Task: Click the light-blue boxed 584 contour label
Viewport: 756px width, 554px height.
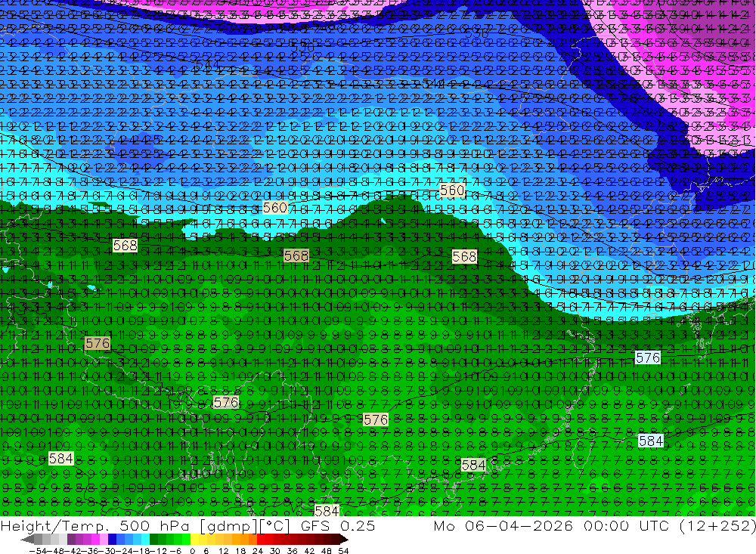Action: pyautogui.click(x=650, y=441)
